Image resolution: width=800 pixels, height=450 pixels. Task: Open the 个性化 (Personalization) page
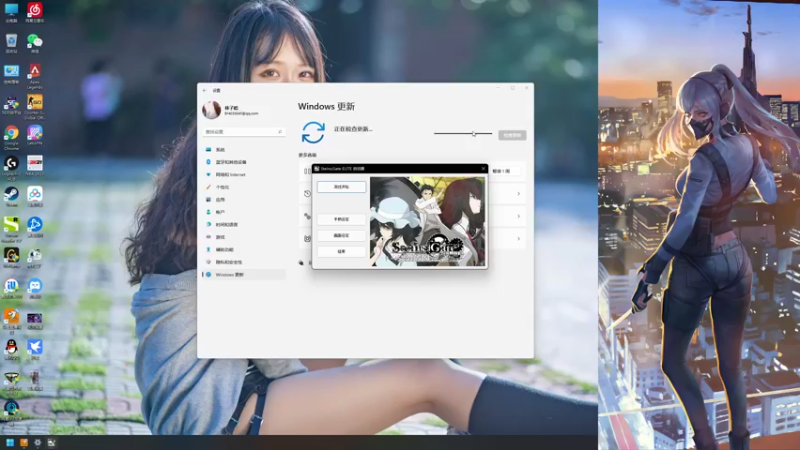click(x=243, y=187)
